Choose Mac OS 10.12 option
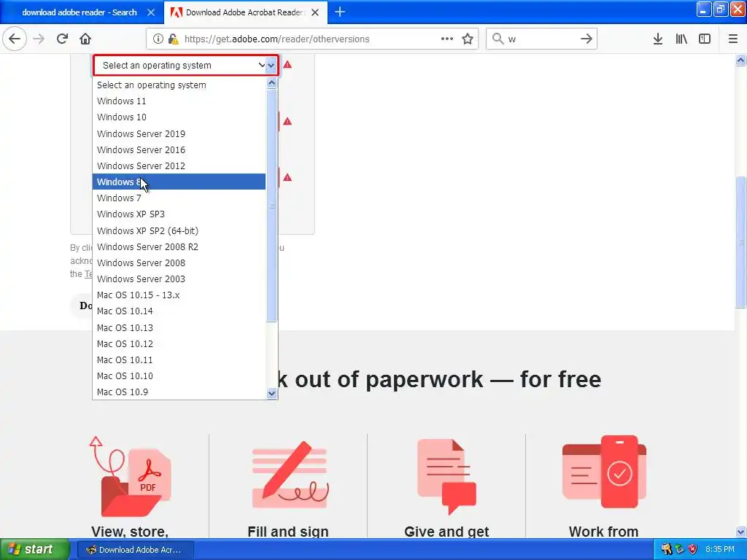Screen dimensions: 747x560 click(x=179, y=344)
